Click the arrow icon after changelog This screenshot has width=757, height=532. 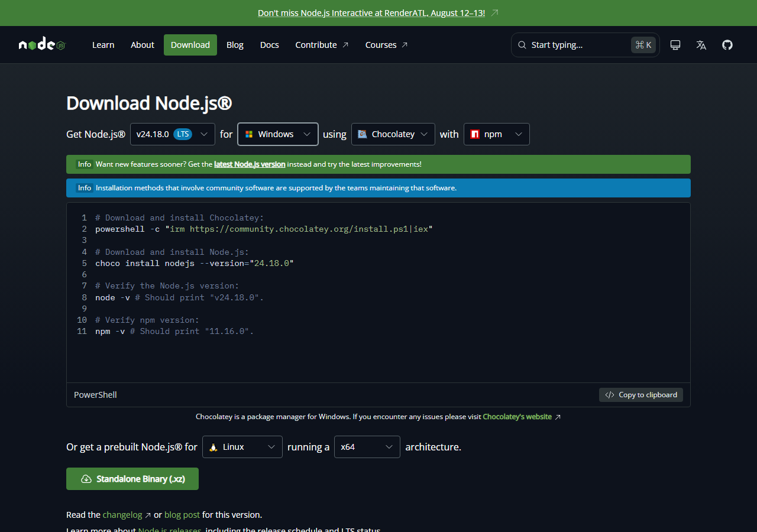tap(148, 515)
